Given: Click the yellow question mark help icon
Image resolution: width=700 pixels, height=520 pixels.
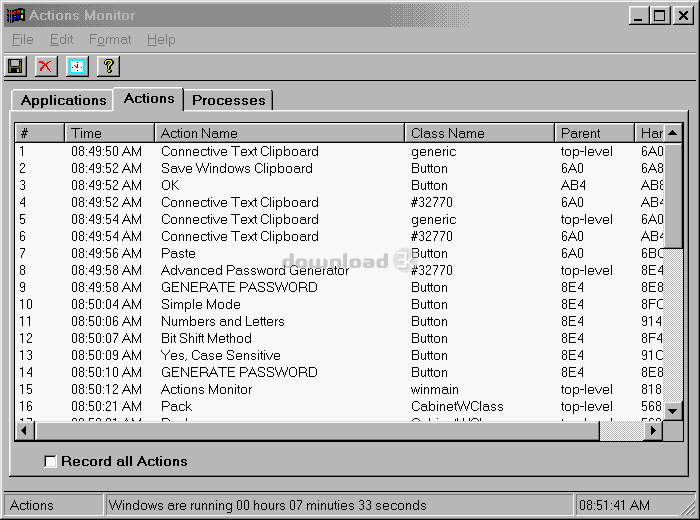Looking at the screenshot, I should (108, 66).
